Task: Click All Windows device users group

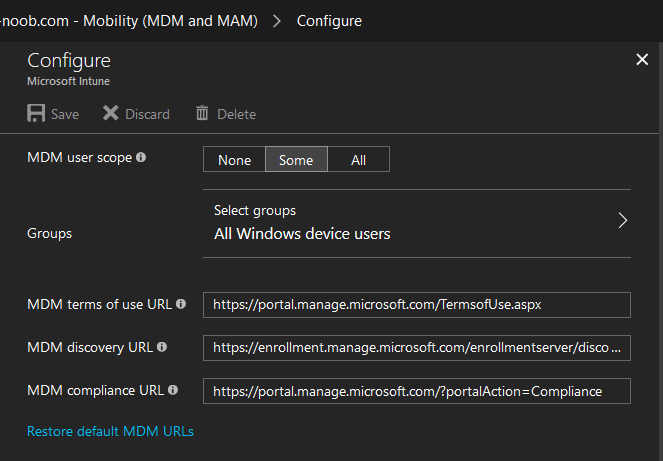Action: tap(302, 233)
